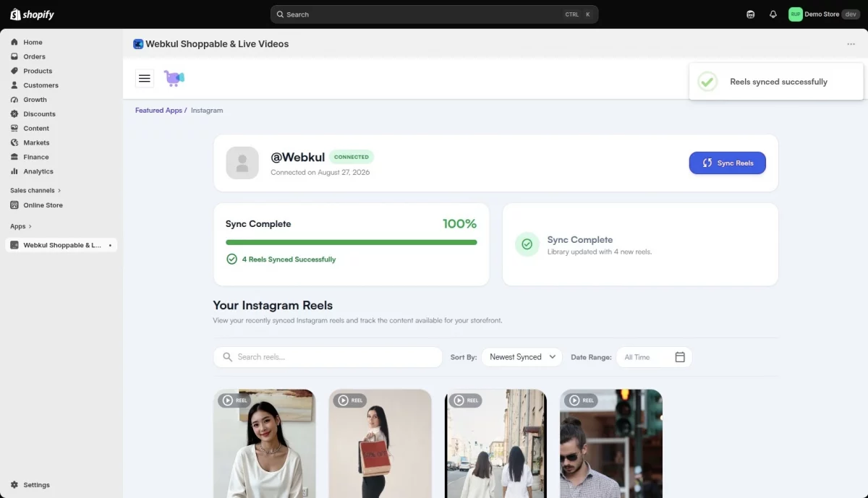Click the top Search field
The height and width of the screenshot is (498, 868).
pos(434,14)
